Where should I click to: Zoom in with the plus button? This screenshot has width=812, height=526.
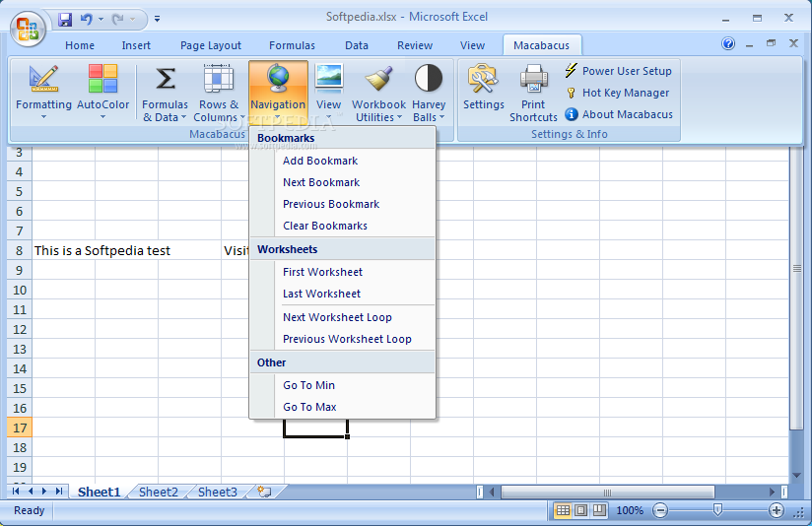click(x=777, y=510)
